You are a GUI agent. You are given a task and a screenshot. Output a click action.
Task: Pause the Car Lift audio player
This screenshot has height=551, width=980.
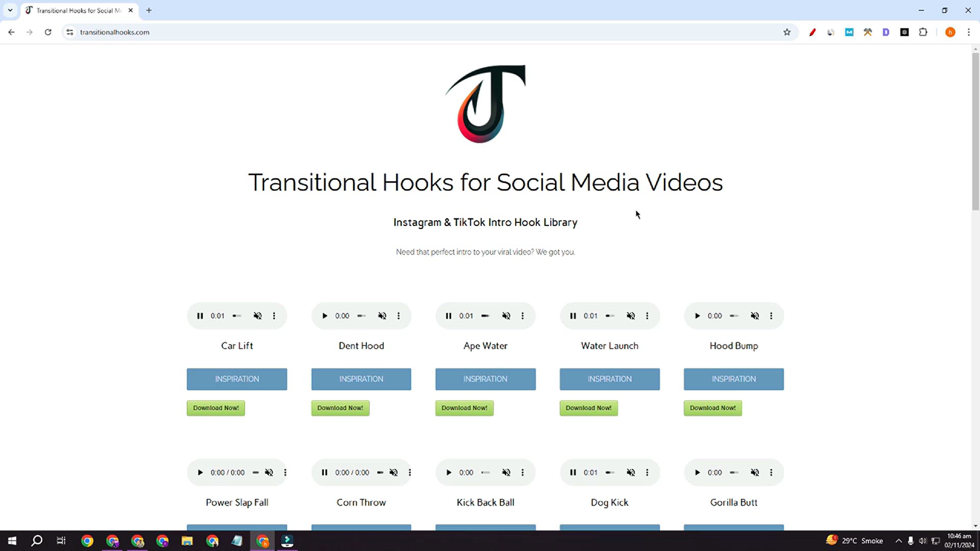tap(200, 316)
